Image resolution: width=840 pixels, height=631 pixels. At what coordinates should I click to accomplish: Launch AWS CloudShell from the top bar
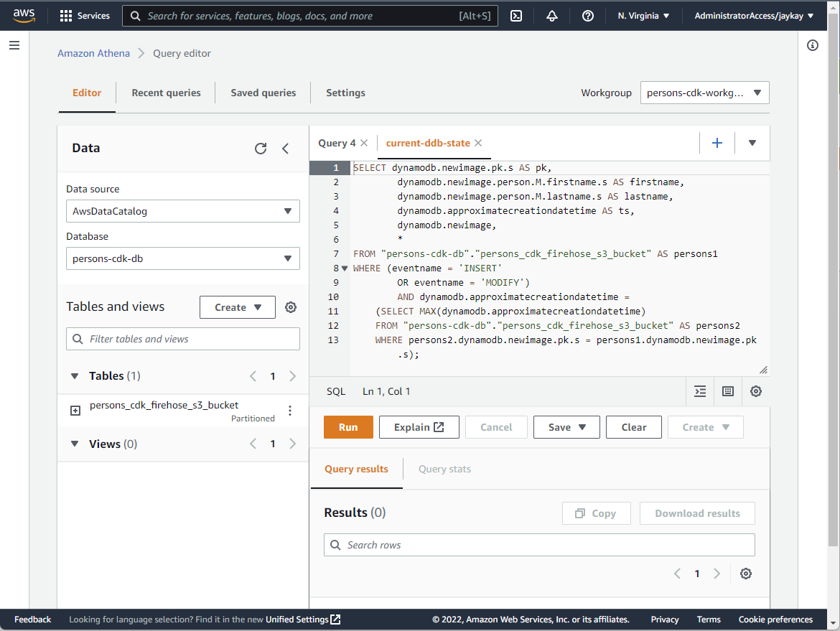516,15
